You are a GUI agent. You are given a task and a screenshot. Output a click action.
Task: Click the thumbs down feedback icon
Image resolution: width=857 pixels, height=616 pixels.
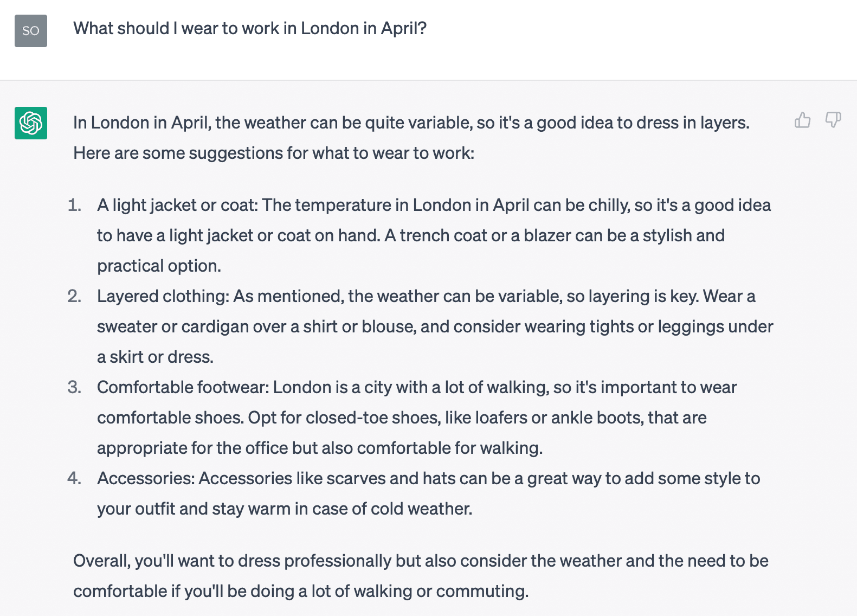click(x=833, y=120)
